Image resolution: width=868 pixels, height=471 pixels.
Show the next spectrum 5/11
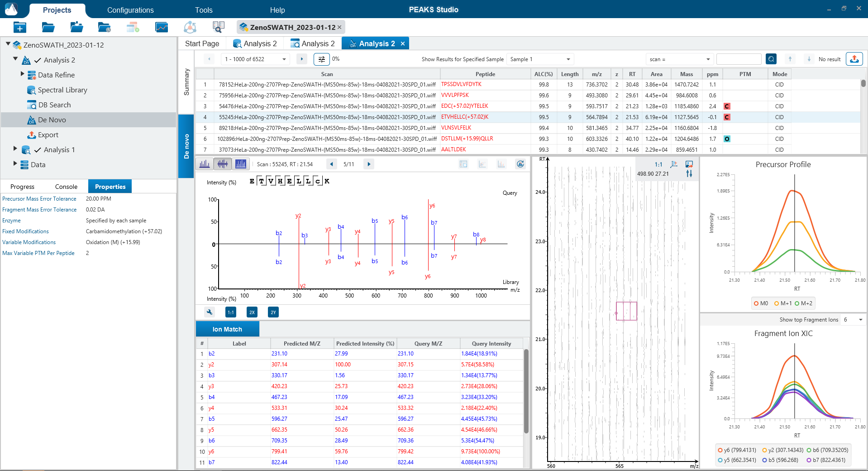coord(369,164)
